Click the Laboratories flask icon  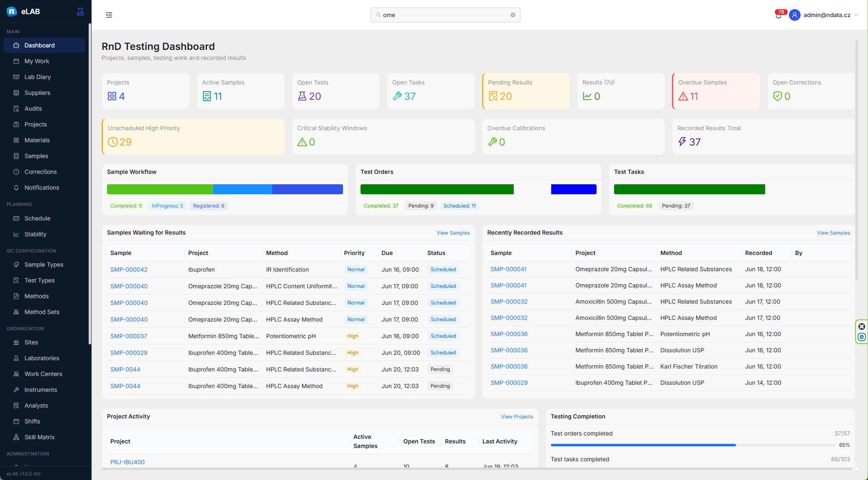(16, 358)
